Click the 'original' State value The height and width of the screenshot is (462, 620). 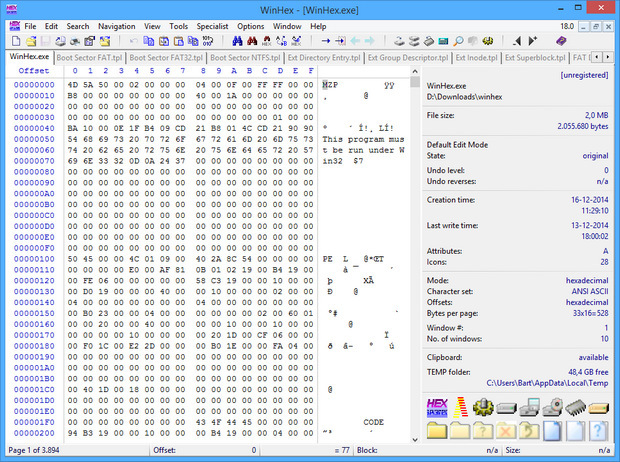(x=595, y=156)
